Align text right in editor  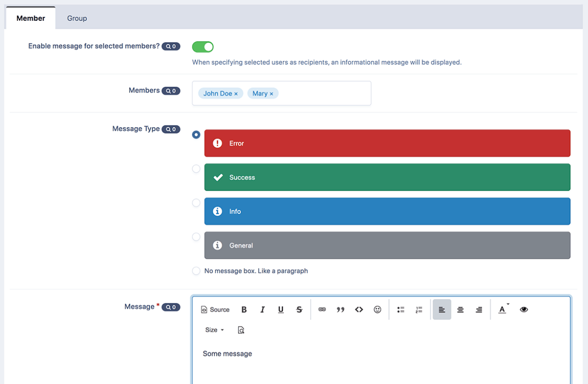(x=479, y=310)
